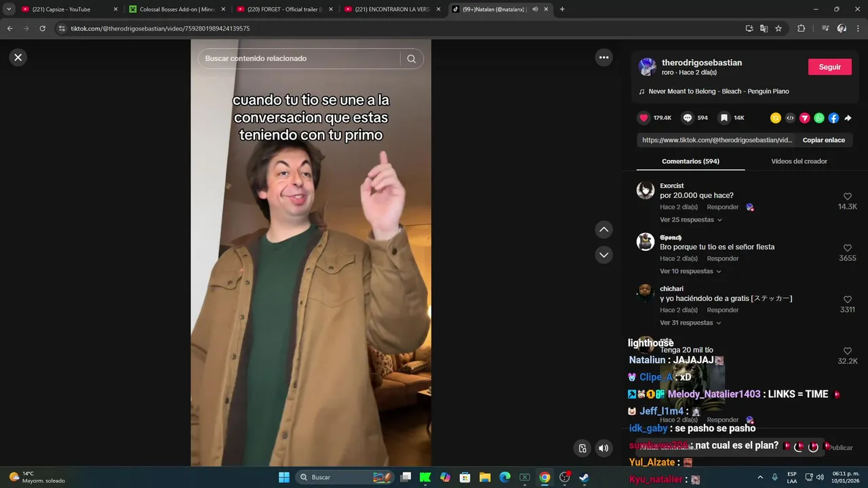
Task: Click therodrigosebastian avatar
Action: pos(647,66)
